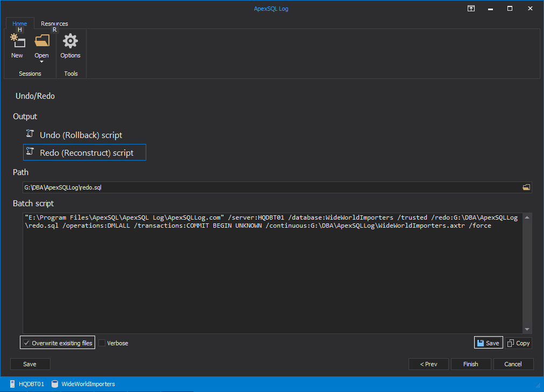Expand the Open dropdown arrow

click(x=41, y=62)
